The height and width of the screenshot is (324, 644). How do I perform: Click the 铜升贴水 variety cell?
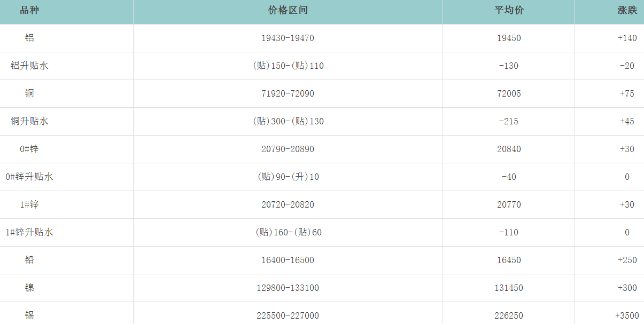coord(29,121)
